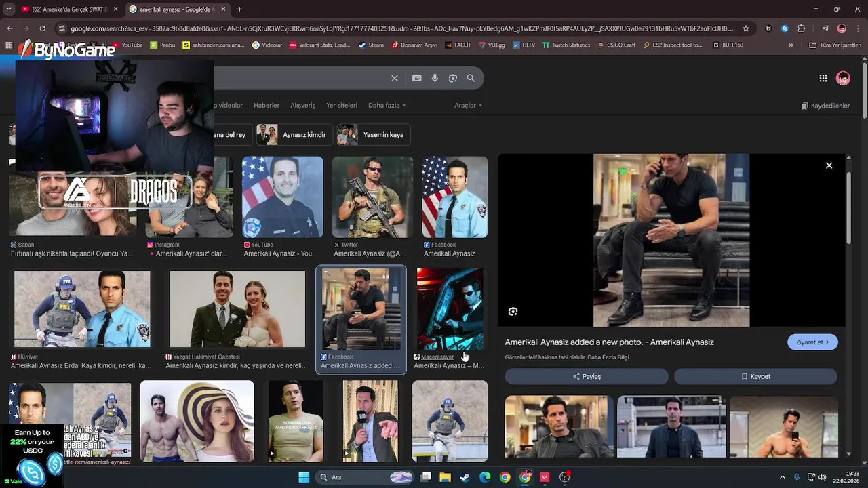868x488 pixels.
Task: Open the Steam bookmark
Action: [371, 45]
